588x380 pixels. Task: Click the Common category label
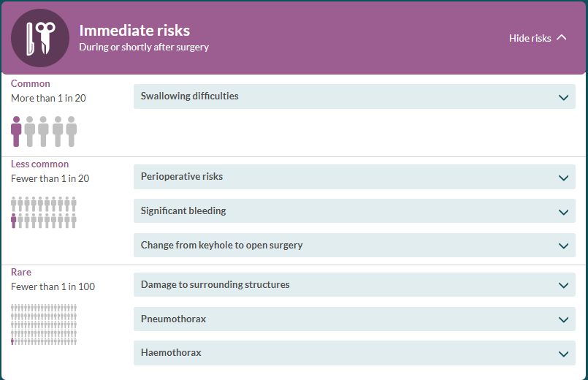31,83
